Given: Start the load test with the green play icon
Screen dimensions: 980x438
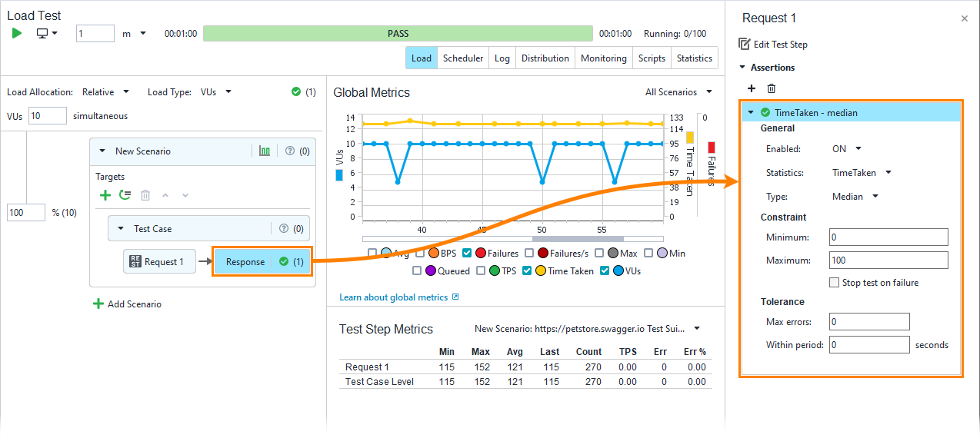Looking at the screenshot, I should (x=17, y=33).
